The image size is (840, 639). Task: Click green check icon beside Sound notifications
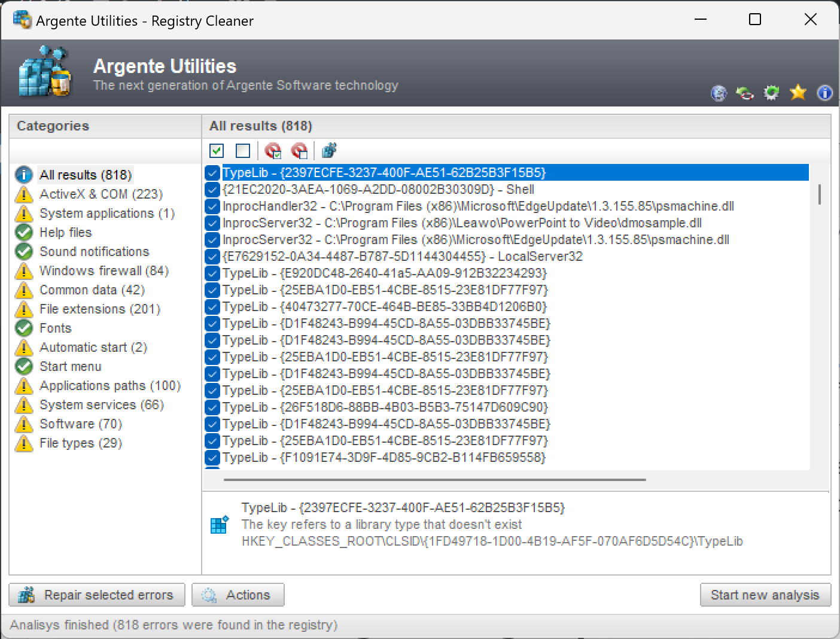[23, 251]
